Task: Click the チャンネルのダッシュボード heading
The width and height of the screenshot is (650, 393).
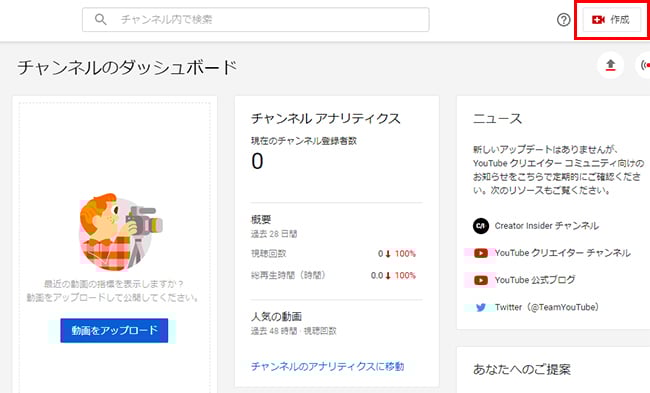Action: pos(127,67)
